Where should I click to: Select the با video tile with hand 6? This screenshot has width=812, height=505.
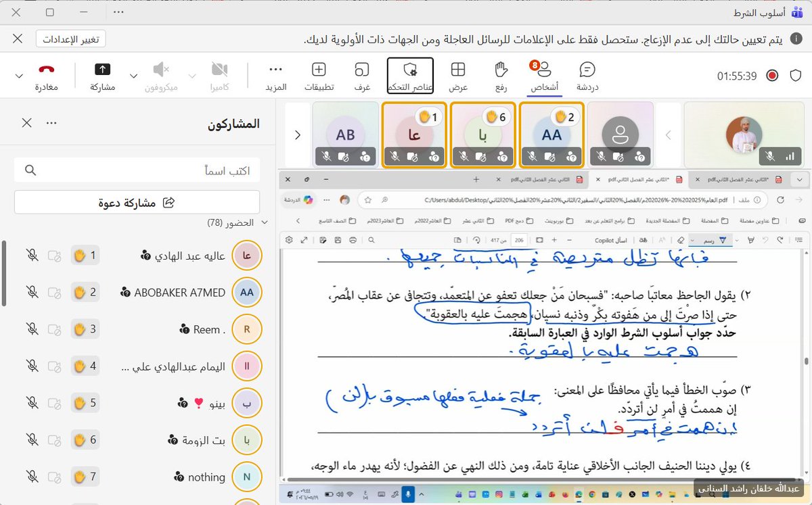[x=482, y=135]
